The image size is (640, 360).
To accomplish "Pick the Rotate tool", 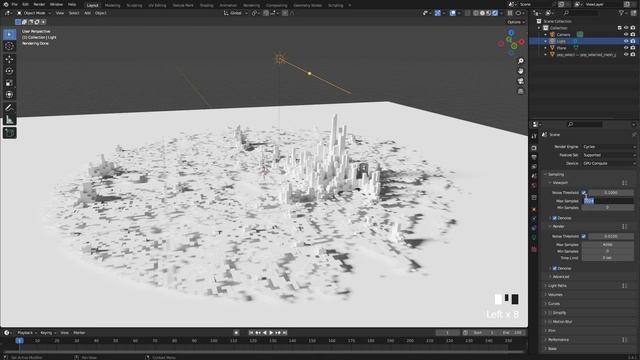I will pyautogui.click(x=9, y=71).
